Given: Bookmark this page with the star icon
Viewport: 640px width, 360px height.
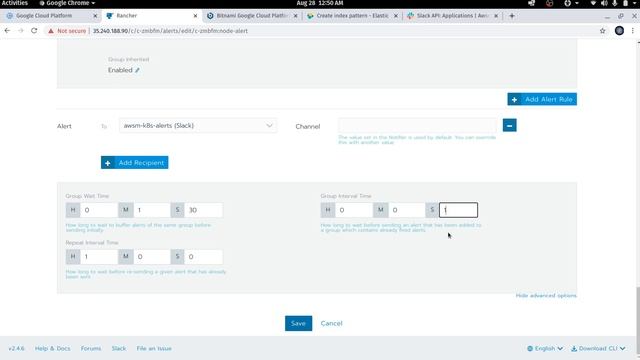Looking at the screenshot, I should tap(602, 31).
